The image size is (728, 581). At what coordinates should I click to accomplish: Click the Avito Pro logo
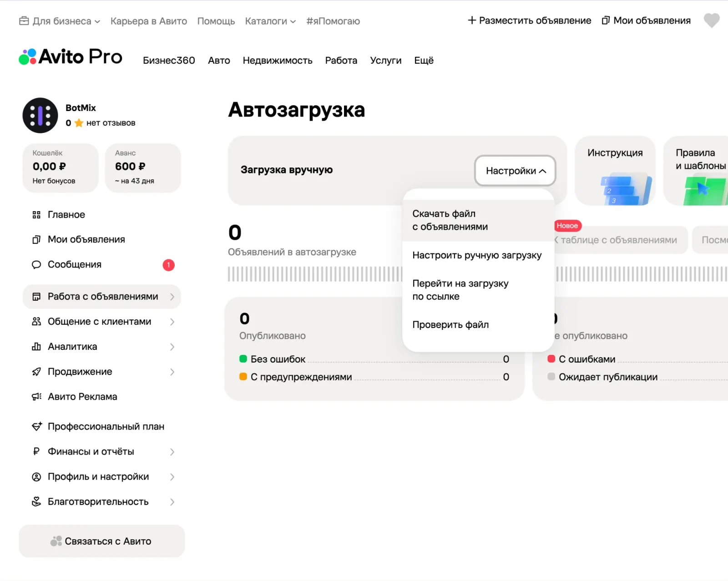click(x=71, y=57)
